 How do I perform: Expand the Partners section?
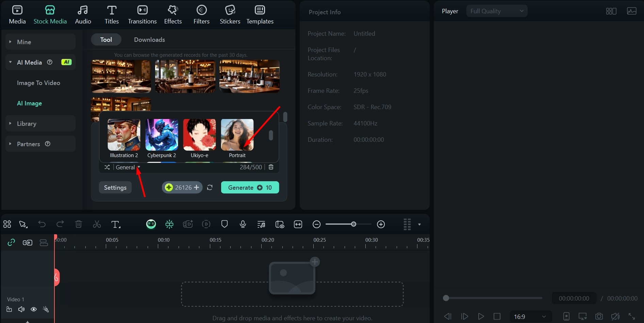[x=40, y=144]
